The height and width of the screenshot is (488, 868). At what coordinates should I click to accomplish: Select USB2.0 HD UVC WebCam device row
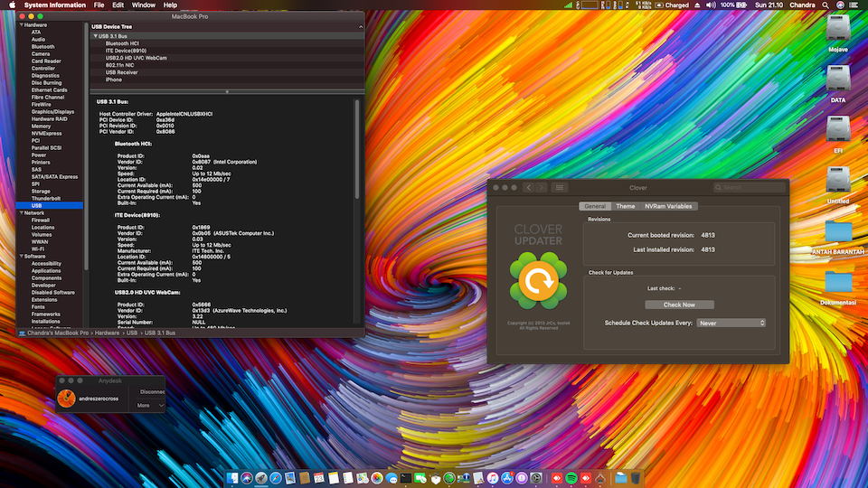pyautogui.click(x=227, y=58)
